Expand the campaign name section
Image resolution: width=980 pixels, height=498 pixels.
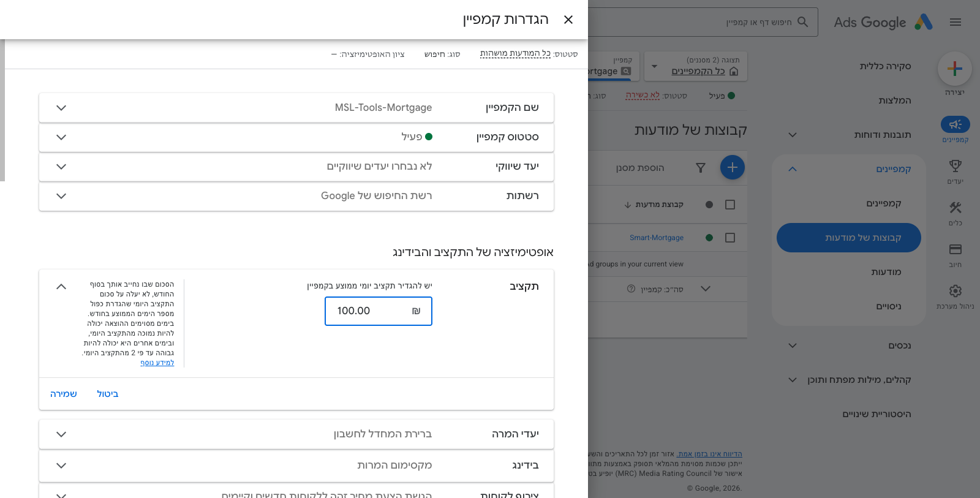pos(61,108)
